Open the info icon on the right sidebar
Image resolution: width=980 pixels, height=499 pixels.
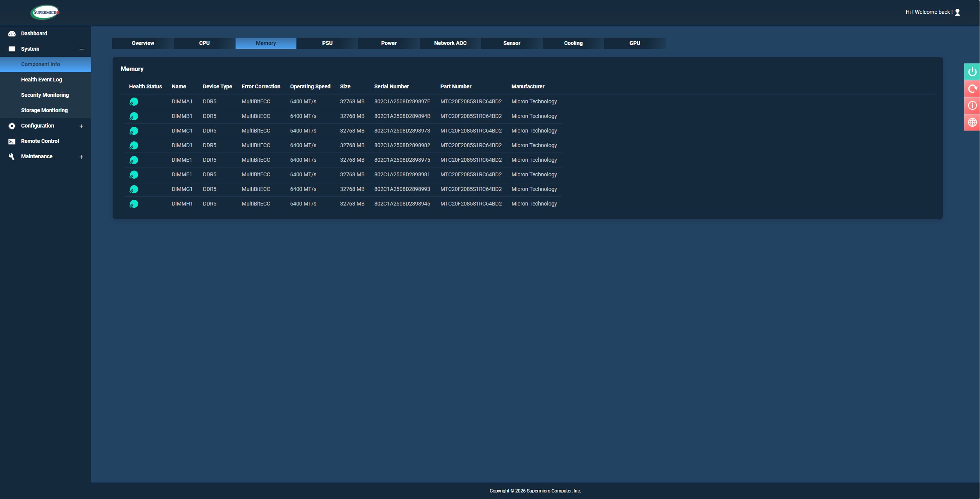tap(972, 106)
